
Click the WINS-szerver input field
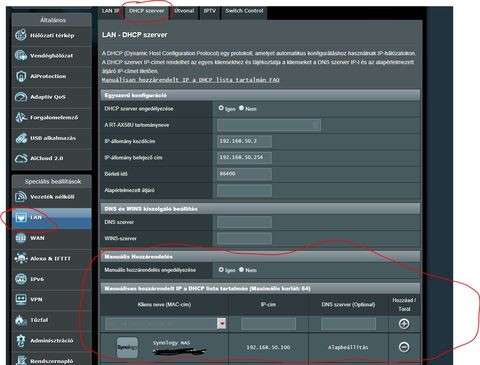tap(244, 238)
